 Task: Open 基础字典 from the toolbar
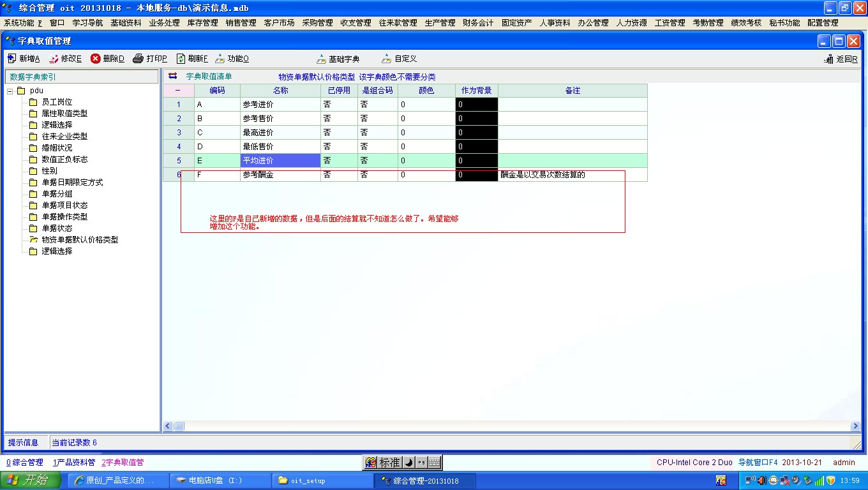click(x=322, y=59)
